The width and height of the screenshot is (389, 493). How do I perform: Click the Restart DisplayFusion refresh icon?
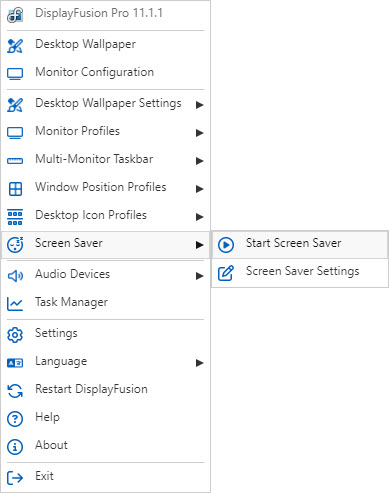[15, 391]
